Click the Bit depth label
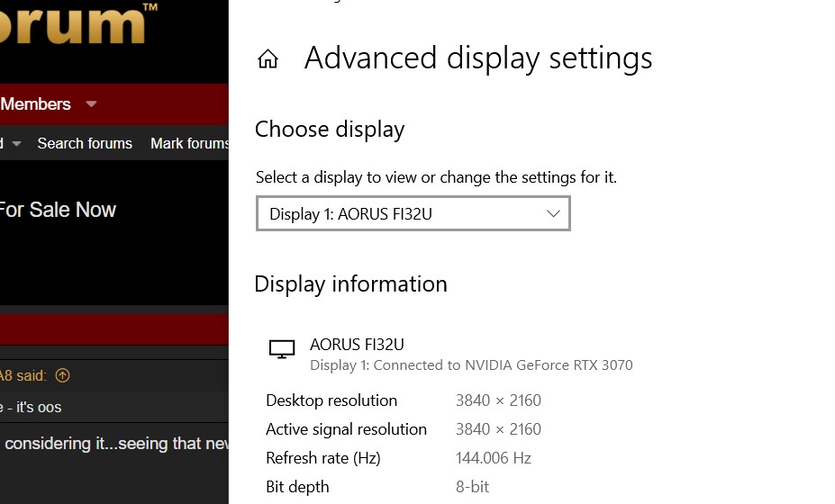Image resolution: width=835 pixels, height=504 pixels. coord(297,486)
